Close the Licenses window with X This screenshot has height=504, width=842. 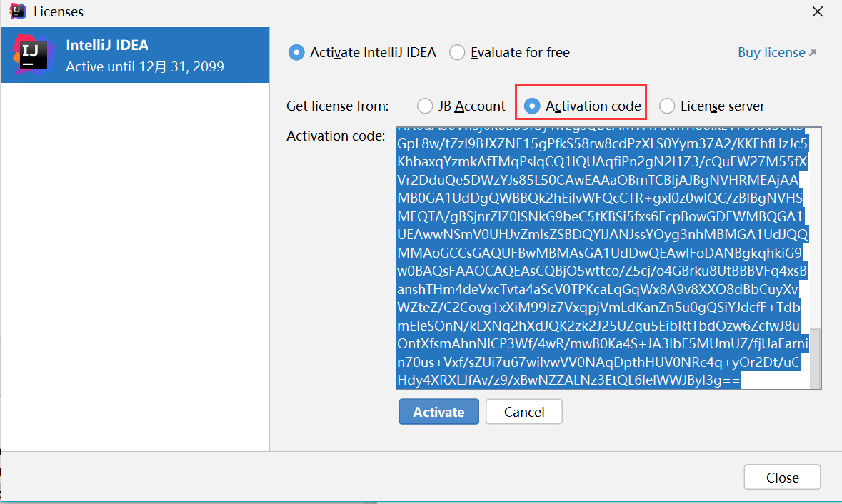(817, 11)
